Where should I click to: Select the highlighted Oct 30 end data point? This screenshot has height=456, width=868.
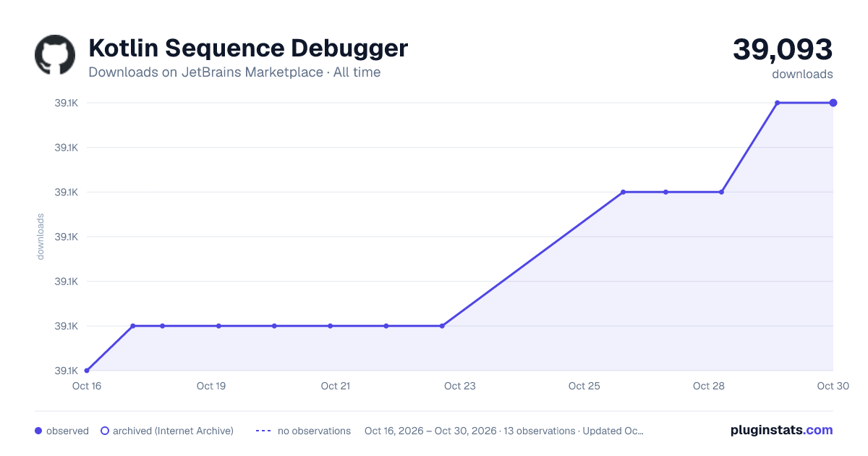coord(833,103)
